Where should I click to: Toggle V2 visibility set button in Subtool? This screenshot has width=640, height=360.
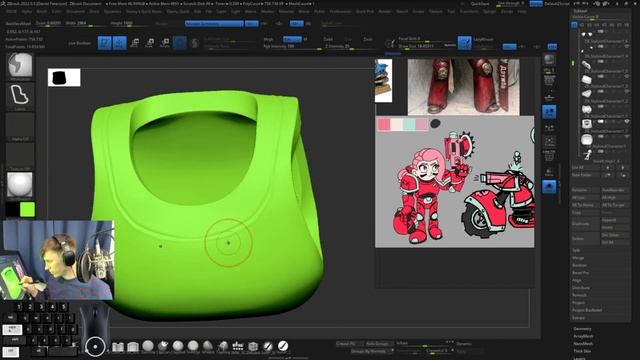(582, 25)
